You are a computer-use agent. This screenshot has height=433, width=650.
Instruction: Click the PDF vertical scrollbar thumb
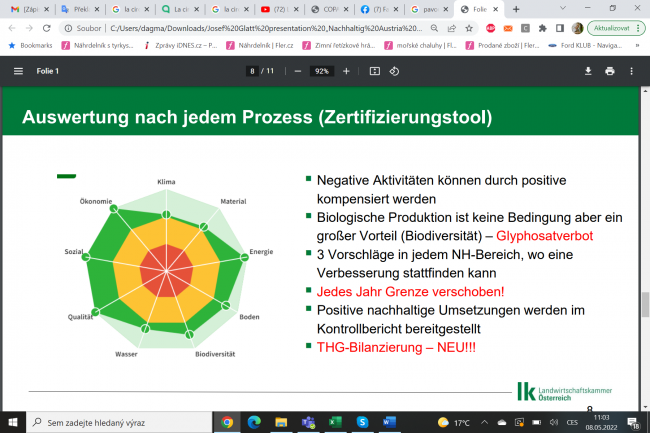645,304
